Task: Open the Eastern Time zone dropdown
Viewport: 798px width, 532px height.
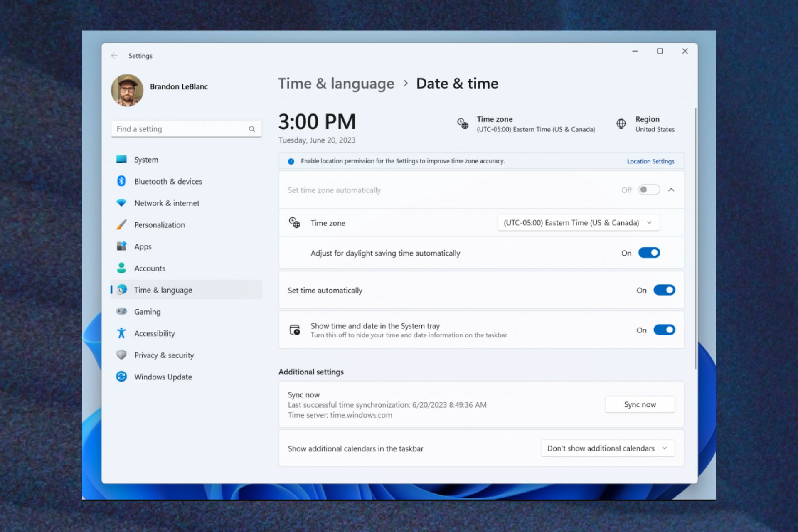Action: [x=578, y=223]
